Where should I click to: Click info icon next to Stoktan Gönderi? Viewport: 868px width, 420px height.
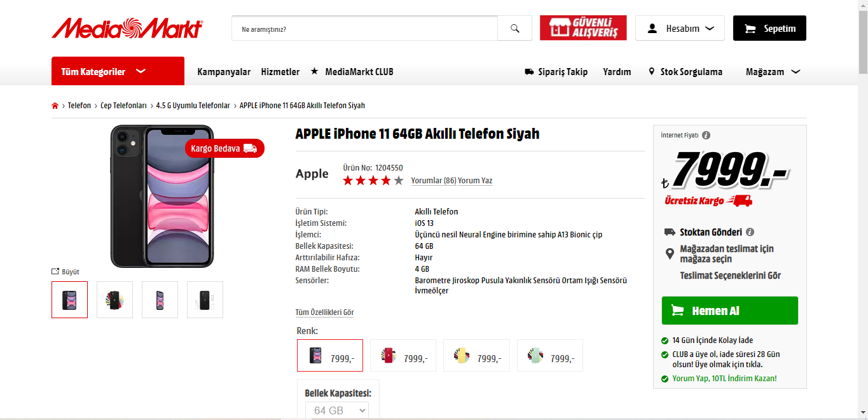tap(750, 232)
